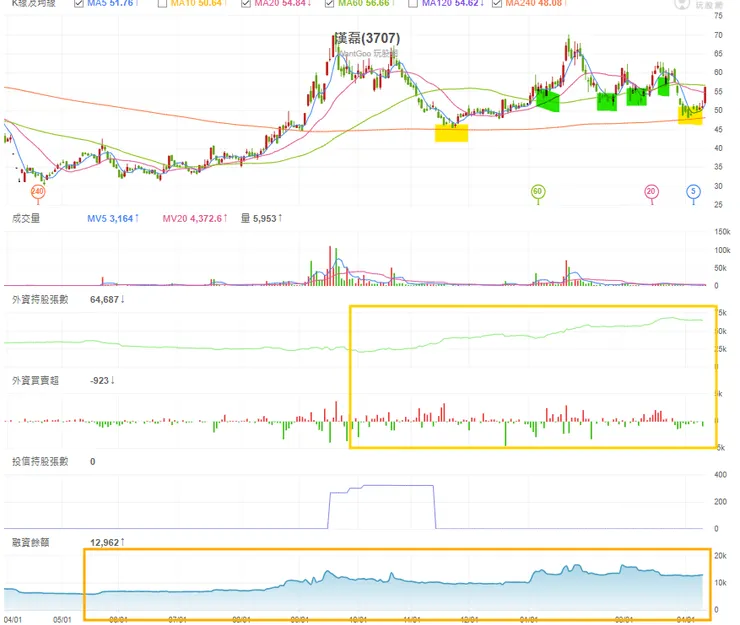Screen dimensions: 740x625
Task: Click the MV5 3,164 volume value
Action: point(113,219)
